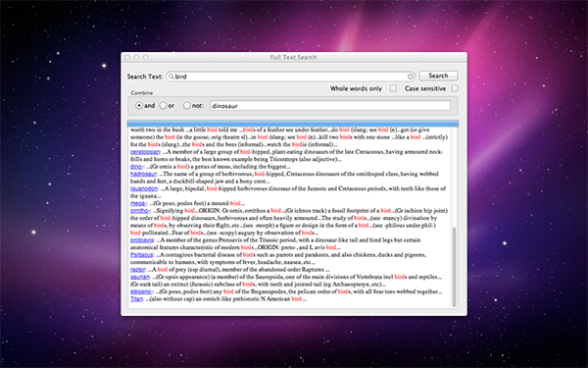588x368 pixels.
Task: Open the ornitho- entry link
Action: (140, 211)
